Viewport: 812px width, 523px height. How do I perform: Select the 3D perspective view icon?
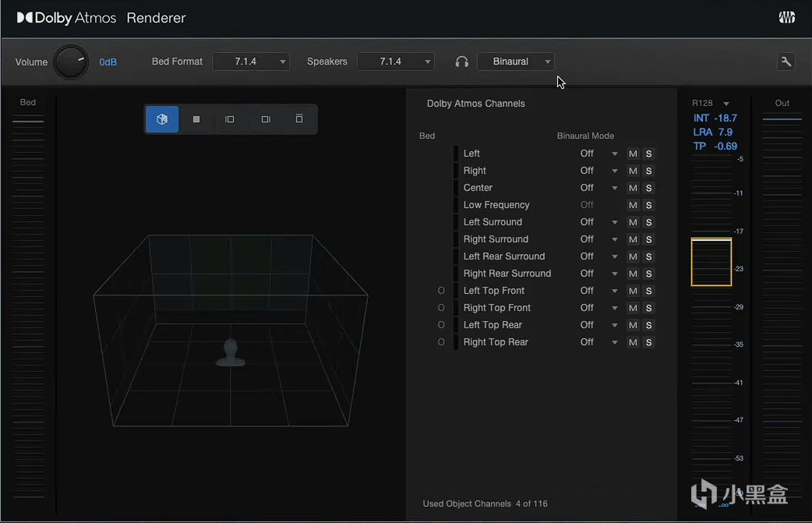pyautogui.click(x=162, y=119)
